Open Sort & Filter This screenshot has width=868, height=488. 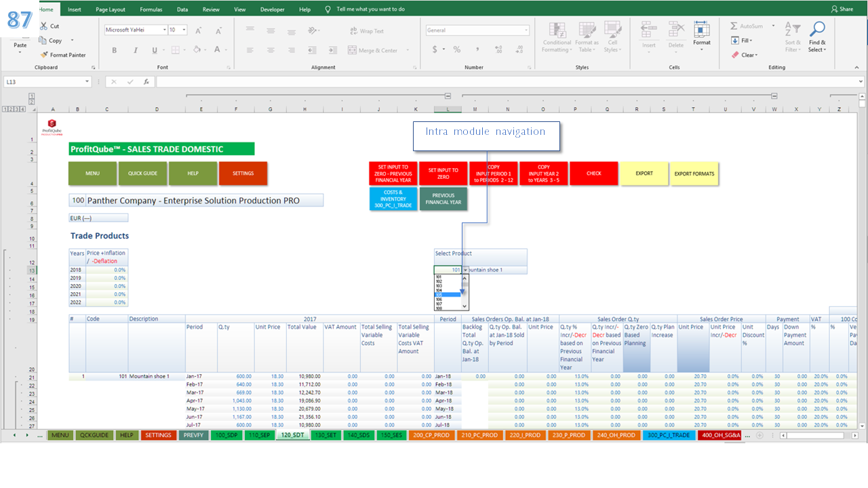tap(793, 37)
